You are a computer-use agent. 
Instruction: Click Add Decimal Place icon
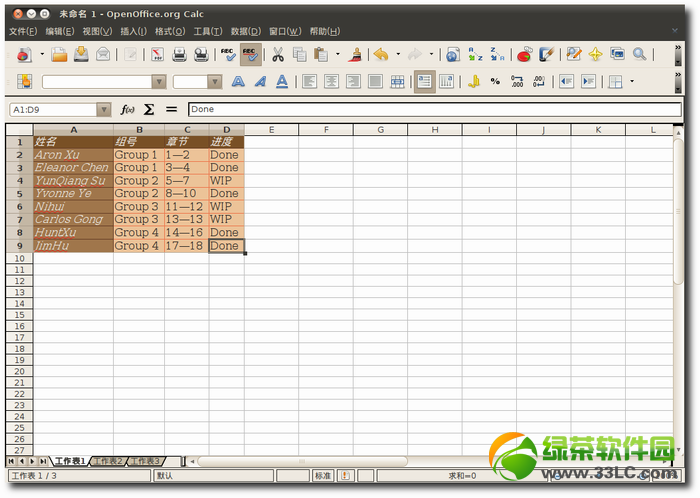click(517, 82)
